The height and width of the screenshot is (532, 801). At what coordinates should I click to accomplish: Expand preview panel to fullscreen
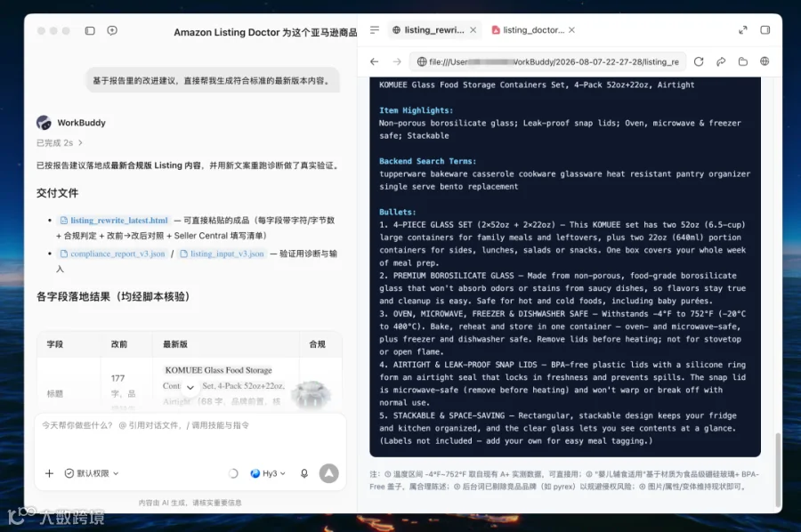coord(743,30)
